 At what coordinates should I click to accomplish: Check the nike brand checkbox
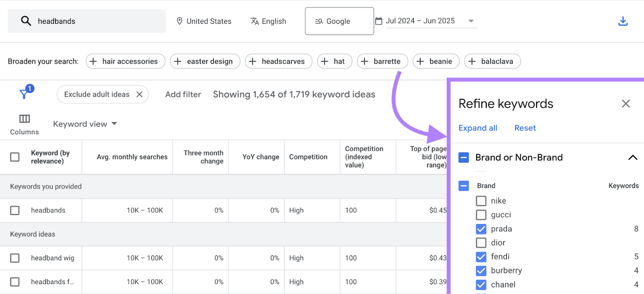point(481,201)
